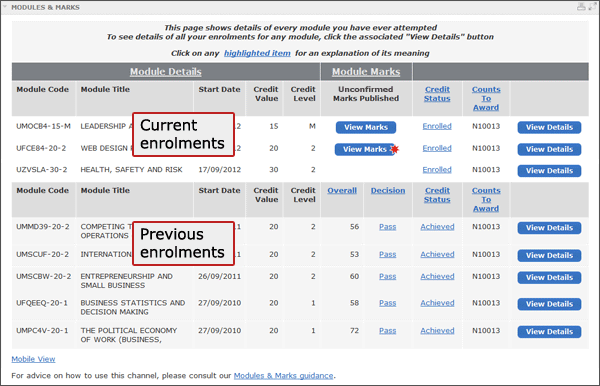Open the Module Details header link

[x=166, y=72]
